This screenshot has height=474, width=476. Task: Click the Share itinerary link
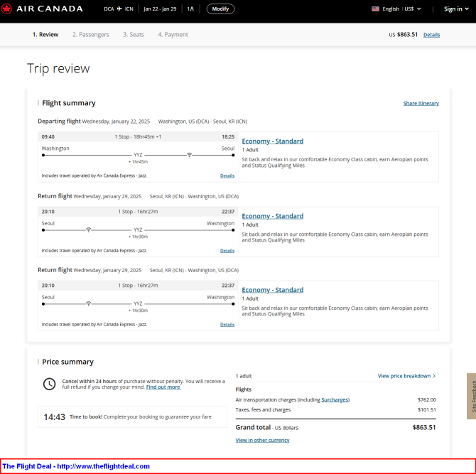click(421, 103)
